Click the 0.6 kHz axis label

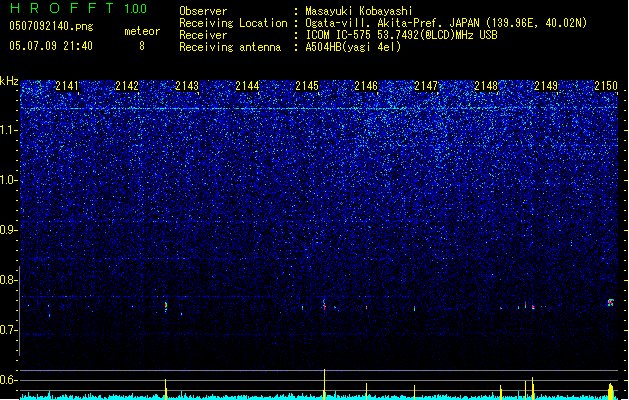coord(9,380)
